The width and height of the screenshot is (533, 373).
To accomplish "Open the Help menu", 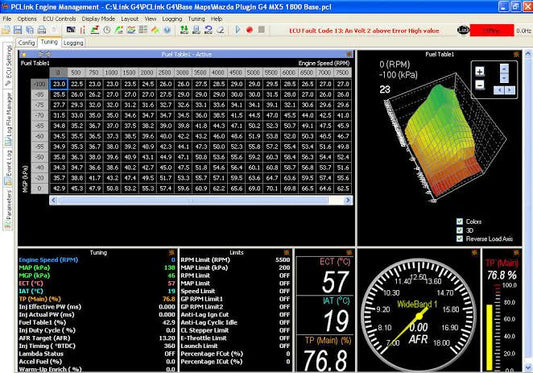I will click(216, 19).
